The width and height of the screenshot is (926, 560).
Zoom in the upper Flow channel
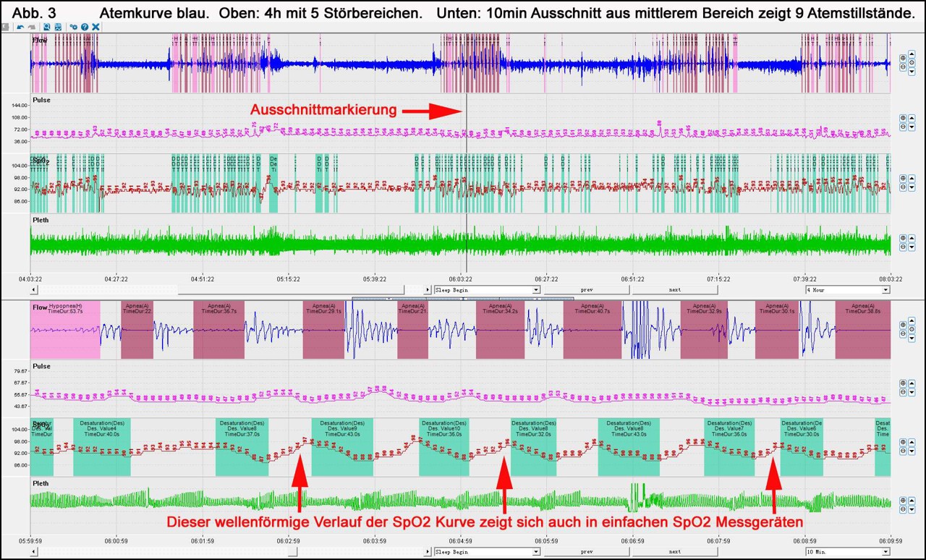click(x=903, y=58)
